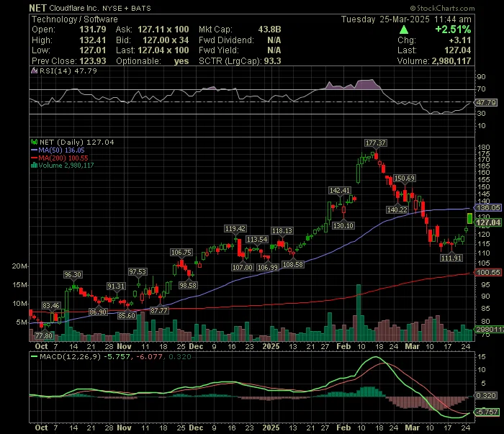Click the price label 86.90
504x434 pixels.
(98, 312)
